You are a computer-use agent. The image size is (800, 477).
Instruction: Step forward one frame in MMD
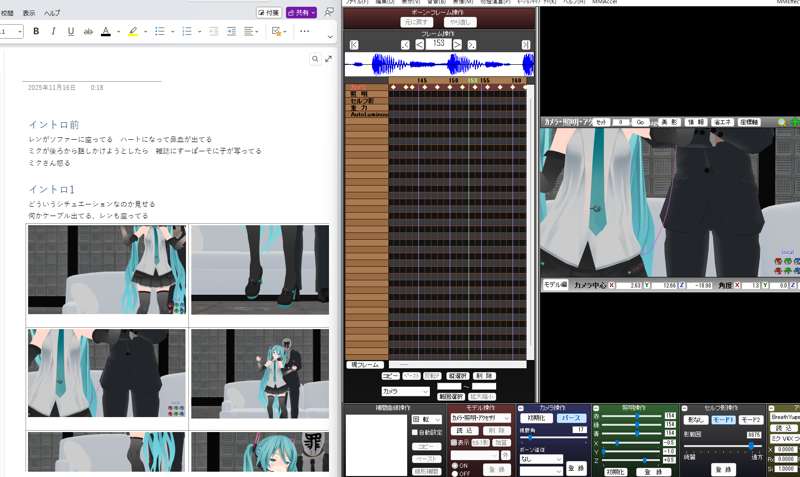pyautogui.click(x=458, y=45)
